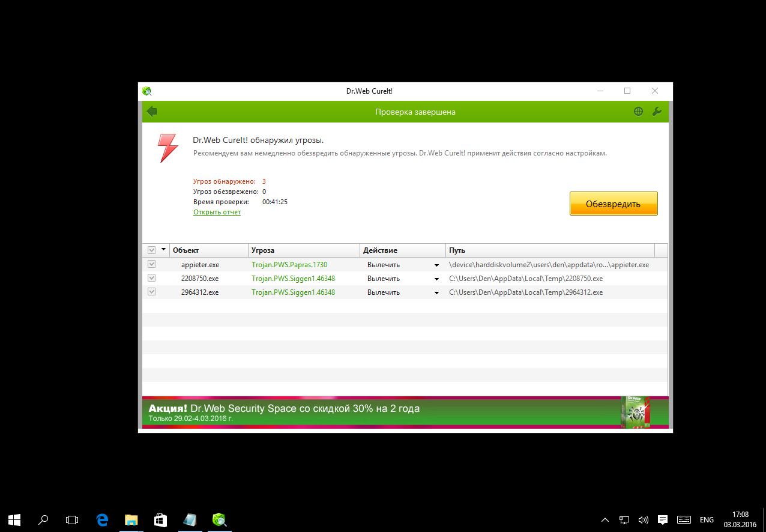Open the language globe icon
Viewport: 766px width, 532px height.
pos(638,112)
